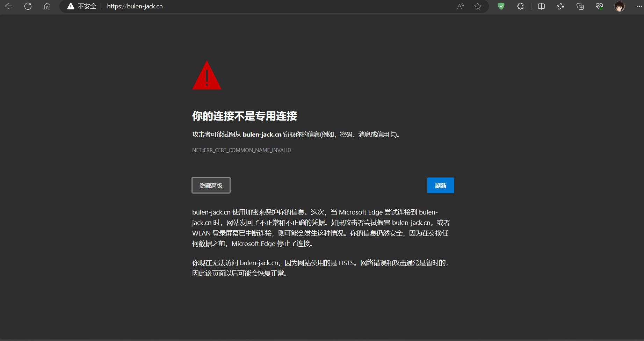Collapse details with the 隐藏高级 button

click(x=211, y=185)
